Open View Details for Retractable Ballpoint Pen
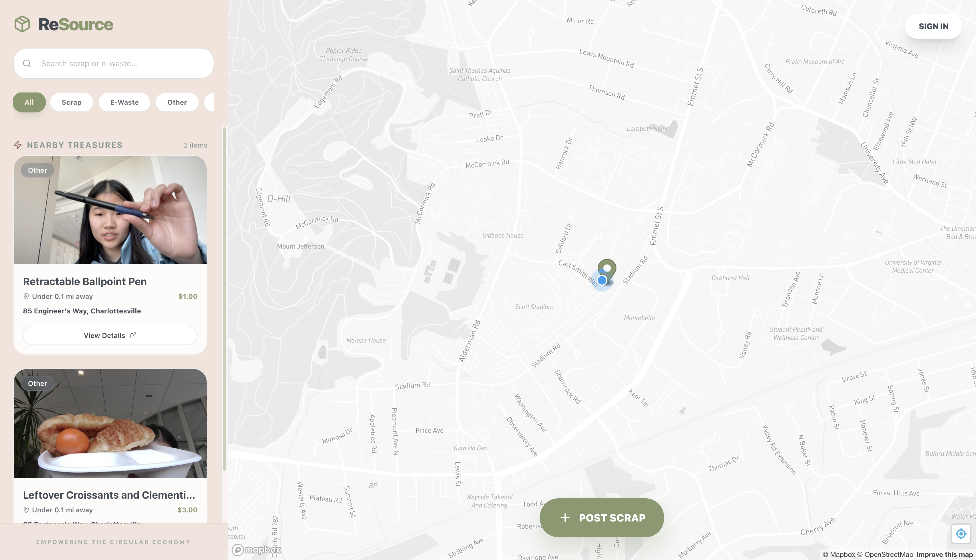This screenshot has height=560, width=976. point(110,335)
